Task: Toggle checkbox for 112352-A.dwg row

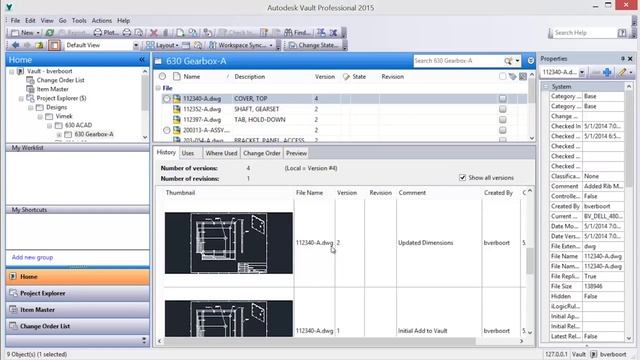Action: (x=502, y=109)
